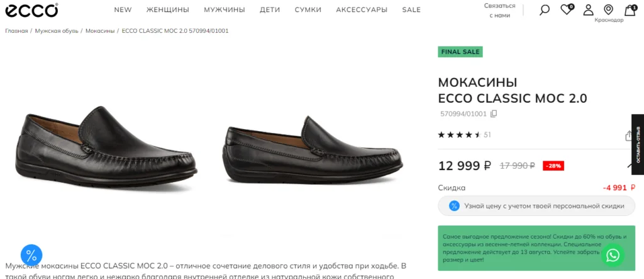Open the WhatsApp chat button
Image resolution: width=644 pixels, height=279 pixels.
click(x=613, y=255)
